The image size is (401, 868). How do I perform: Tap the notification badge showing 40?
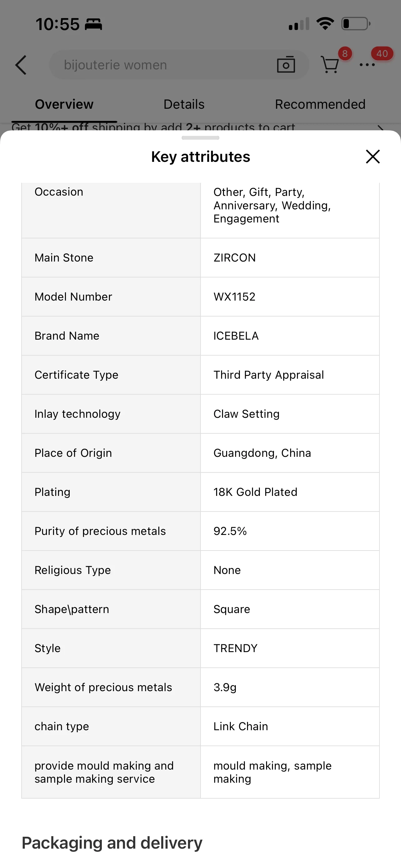click(382, 53)
